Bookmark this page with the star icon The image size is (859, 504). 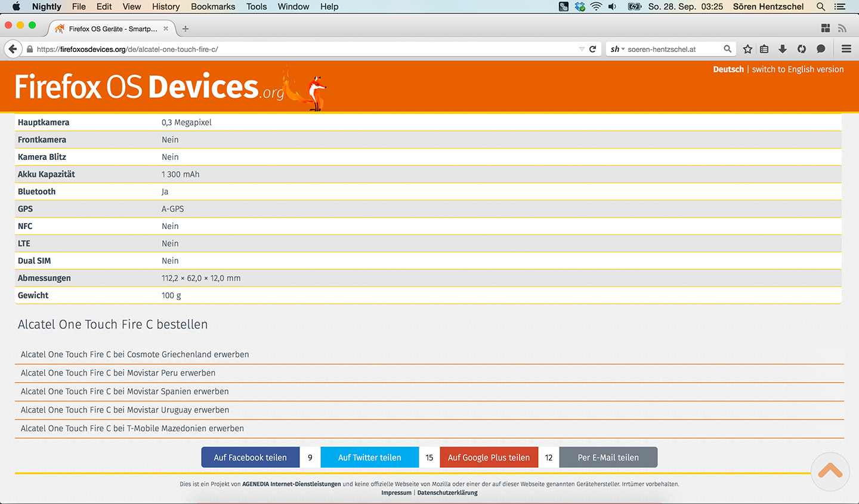(747, 49)
